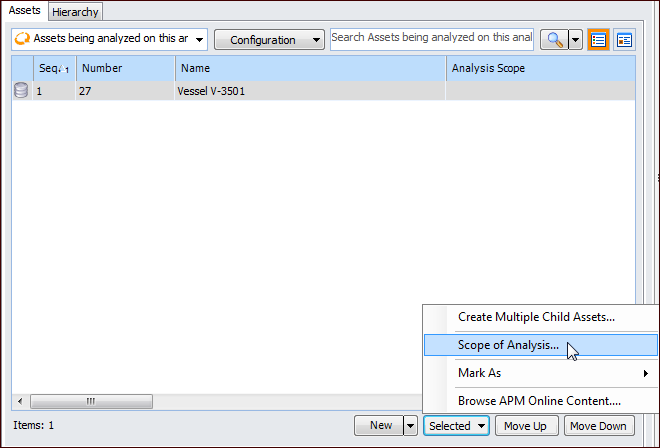The image size is (660, 448).
Task: Click the vessel asset icon in row 1
Action: 21,91
